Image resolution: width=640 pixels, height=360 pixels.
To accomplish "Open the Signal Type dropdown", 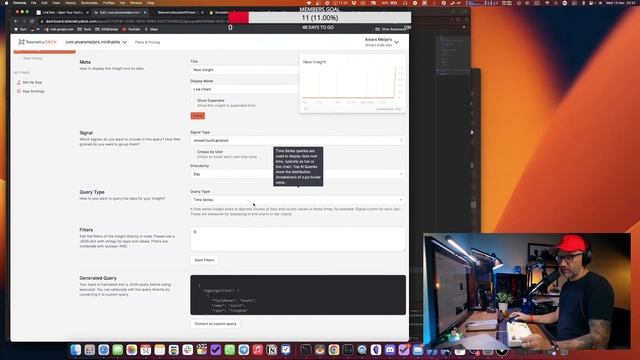I will point(298,140).
